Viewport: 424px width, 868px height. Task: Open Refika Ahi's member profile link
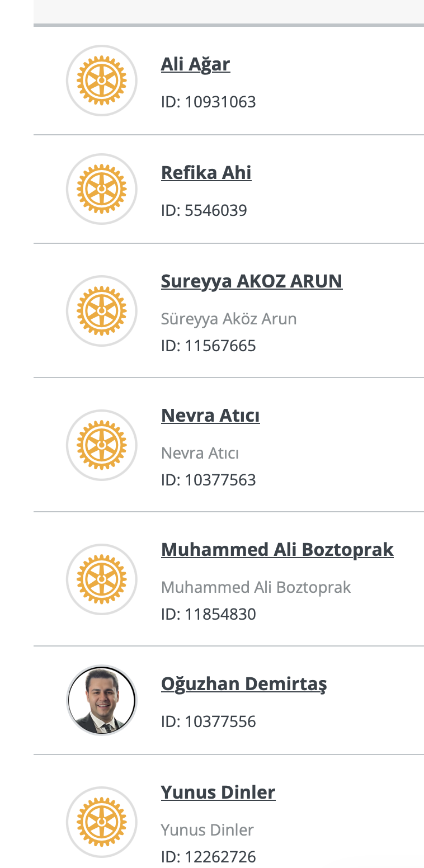(206, 173)
